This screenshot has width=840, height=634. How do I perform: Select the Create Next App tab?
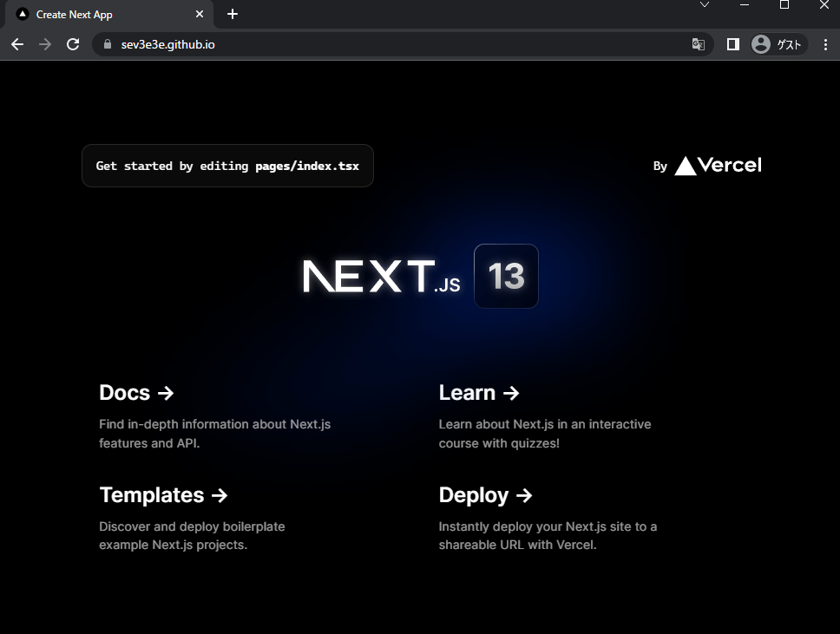pos(109,15)
